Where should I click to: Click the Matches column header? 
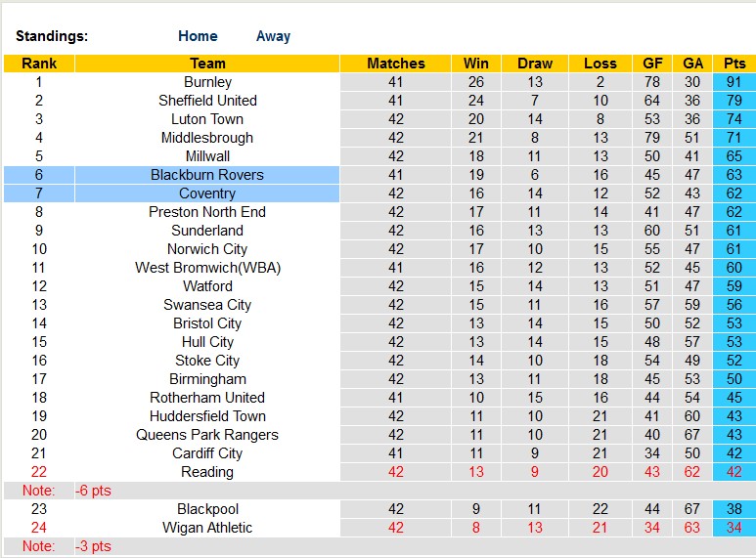(396, 64)
